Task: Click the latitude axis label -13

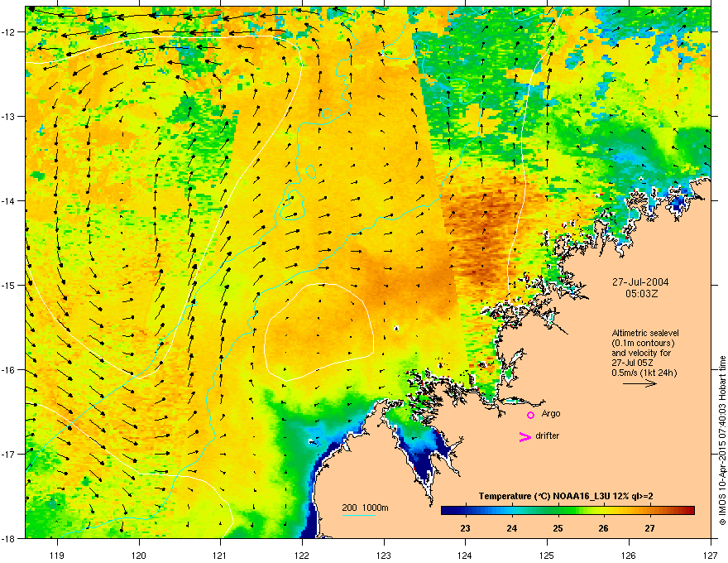Action: [8, 117]
